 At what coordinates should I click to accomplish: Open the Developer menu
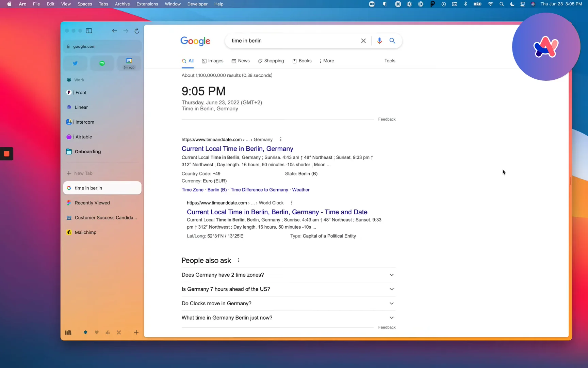[197, 4]
